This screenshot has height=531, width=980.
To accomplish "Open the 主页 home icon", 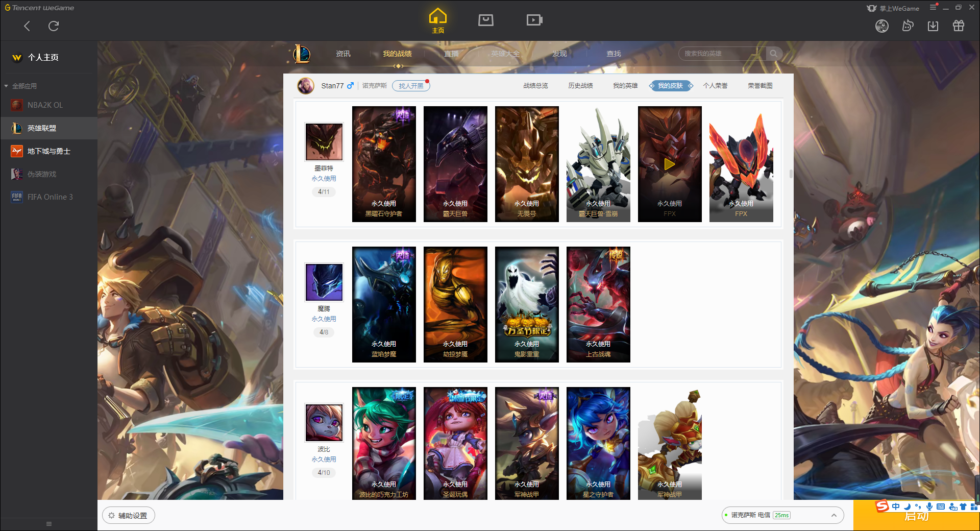I will pos(438,21).
